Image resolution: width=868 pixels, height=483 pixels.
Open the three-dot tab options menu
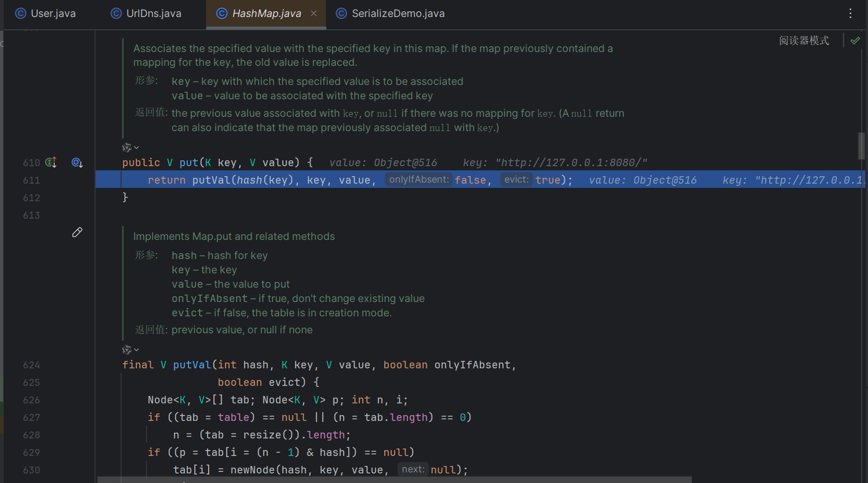click(850, 13)
